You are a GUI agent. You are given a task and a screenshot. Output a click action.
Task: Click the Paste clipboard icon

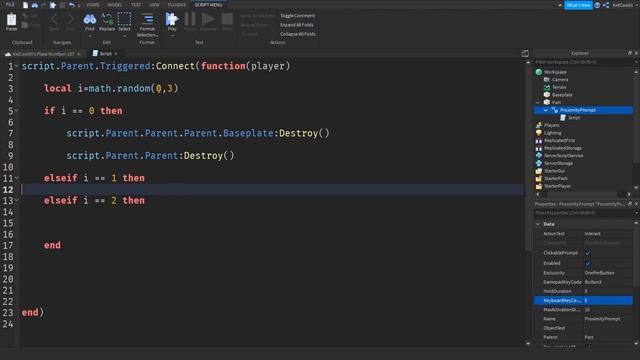tap(11, 19)
